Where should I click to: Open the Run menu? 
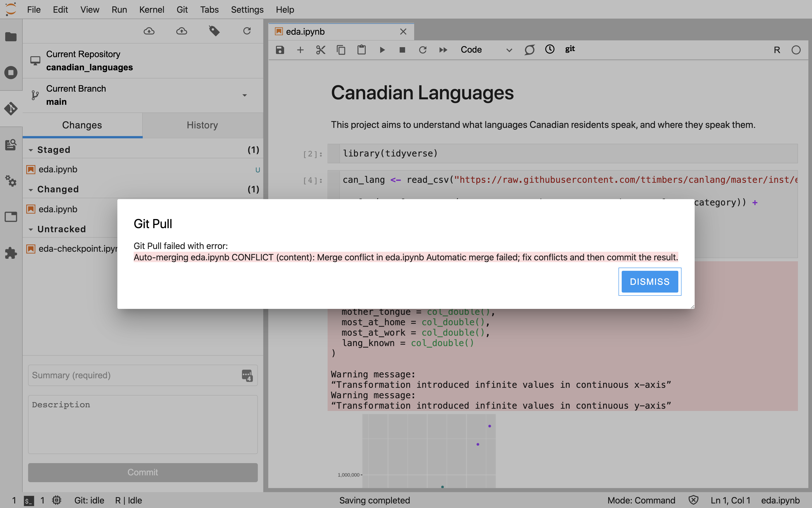click(119, 9)
